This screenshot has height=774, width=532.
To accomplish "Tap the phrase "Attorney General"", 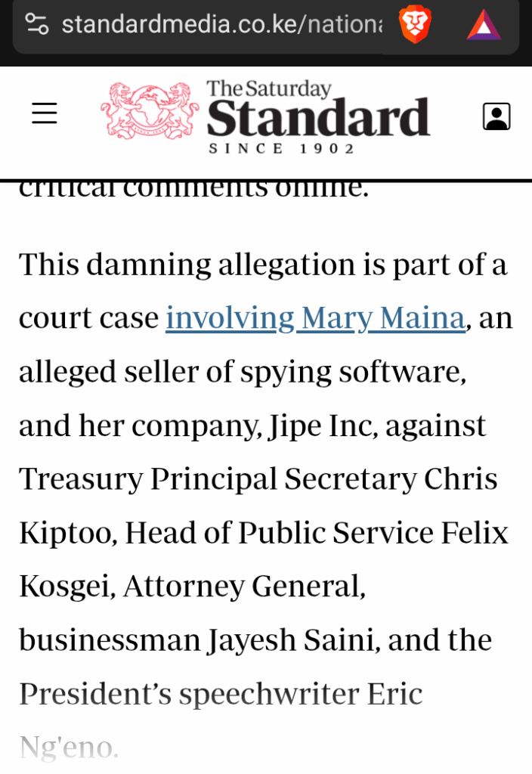I will 244,587.
